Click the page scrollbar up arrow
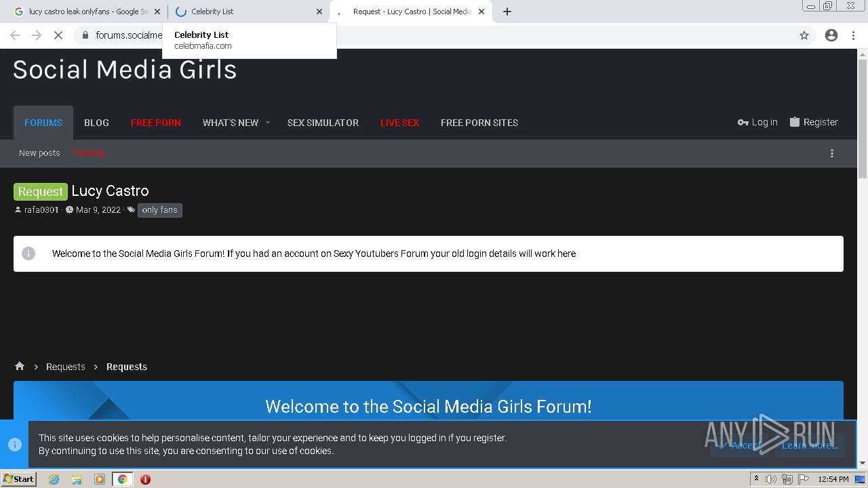Viewport: 868px width, 488px height. pos(863,54)
